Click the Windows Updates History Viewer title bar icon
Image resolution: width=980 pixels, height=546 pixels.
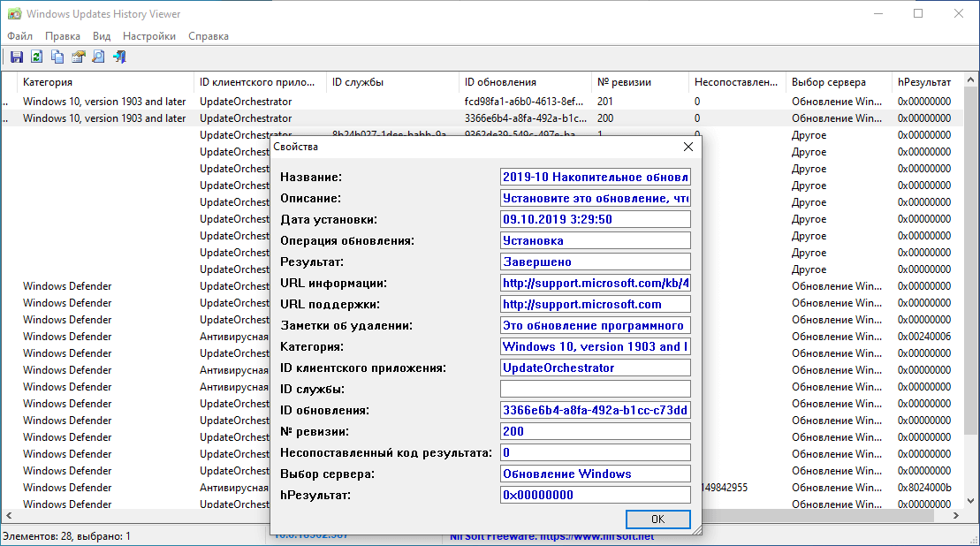click(x=16, y=13)
